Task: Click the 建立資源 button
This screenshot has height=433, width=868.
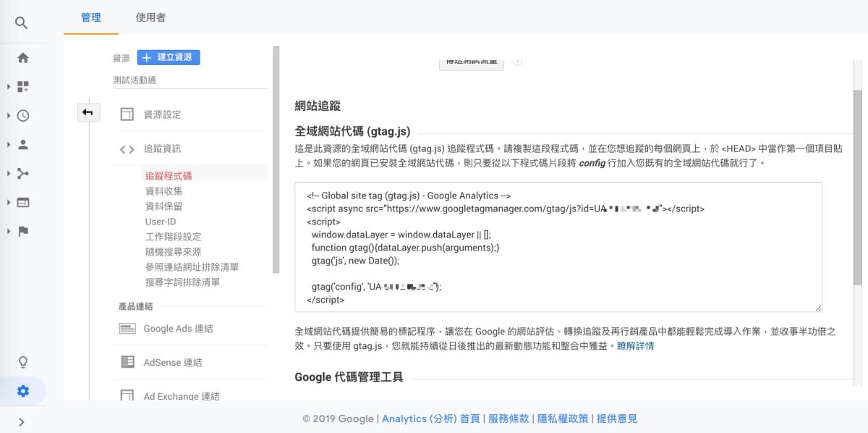Action: pyautogui.click(x=169, y=57)
